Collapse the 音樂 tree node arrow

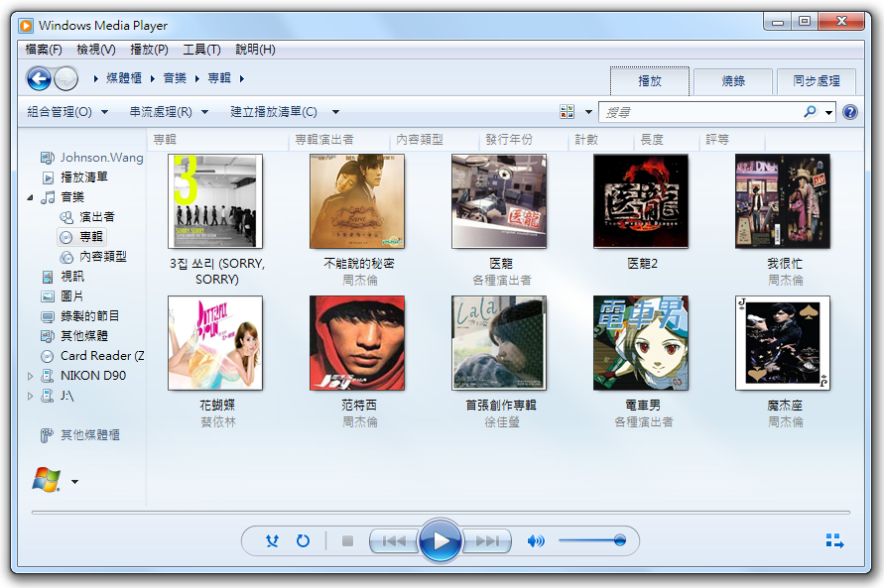click(x=30, y=197)
